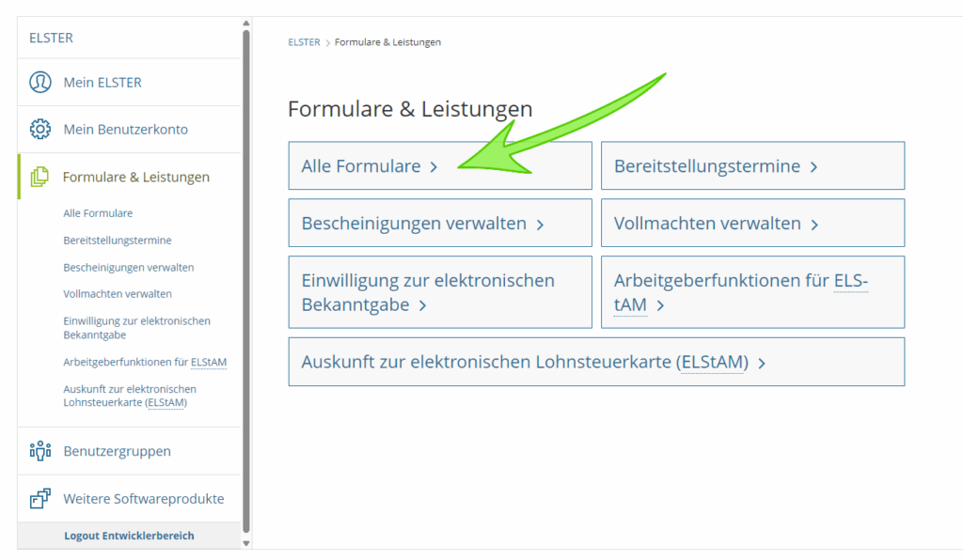Open the Vollmachten verwalten tile
The image size is (963, 560).
753,223
